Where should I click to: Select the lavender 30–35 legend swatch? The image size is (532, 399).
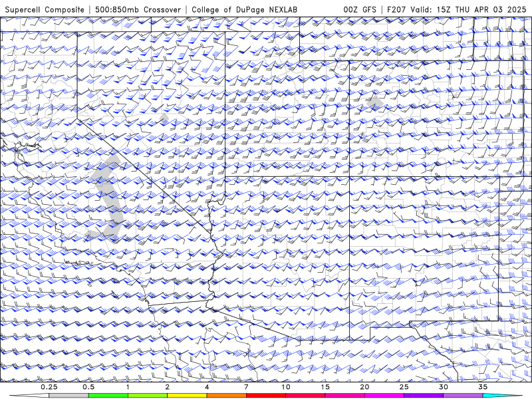pos(463,396)
